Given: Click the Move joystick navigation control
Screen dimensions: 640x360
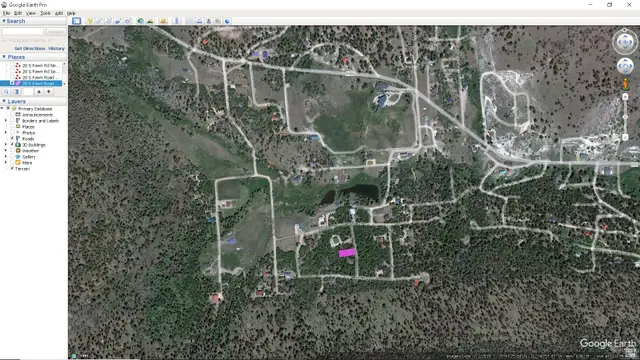Looking at the screenshot, I should (625, 66).
